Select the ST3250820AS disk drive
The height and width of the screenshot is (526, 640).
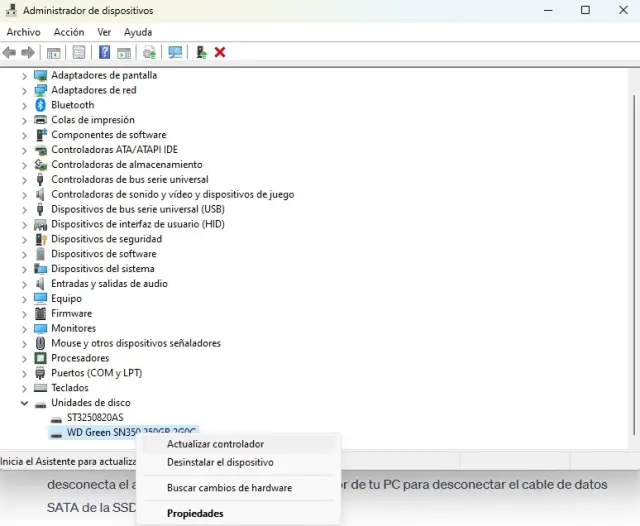[x=95, y=418]
